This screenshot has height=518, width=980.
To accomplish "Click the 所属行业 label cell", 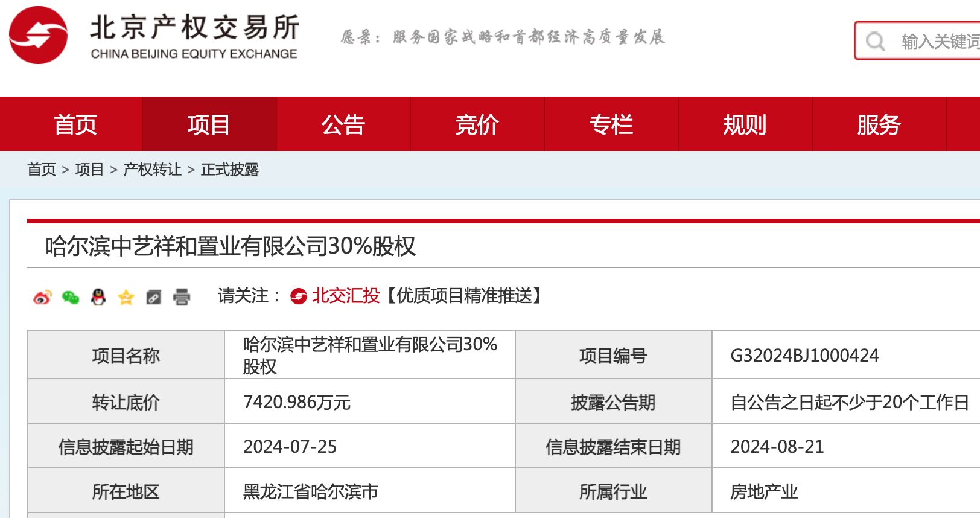I will (613, 491).
